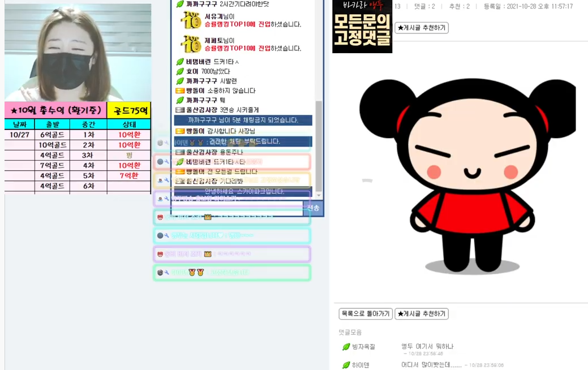Viewport: 588px width, 370px height.
Task: Click the 5분 채팅금지 system notice
Action: (243, 121)
